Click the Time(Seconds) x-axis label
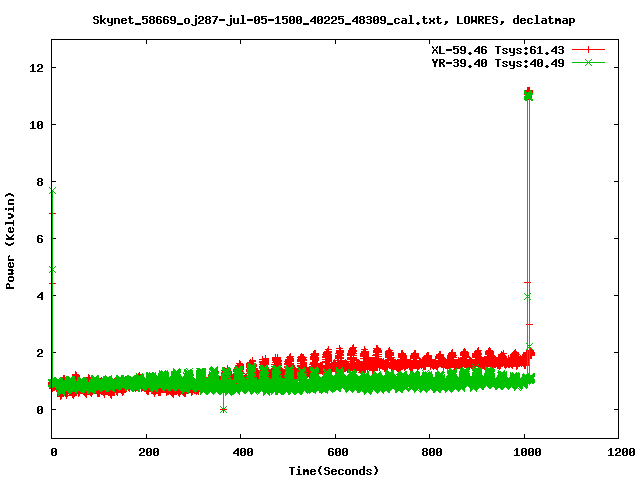The width and height of the screenshot is (640, 480). (333, 471)
